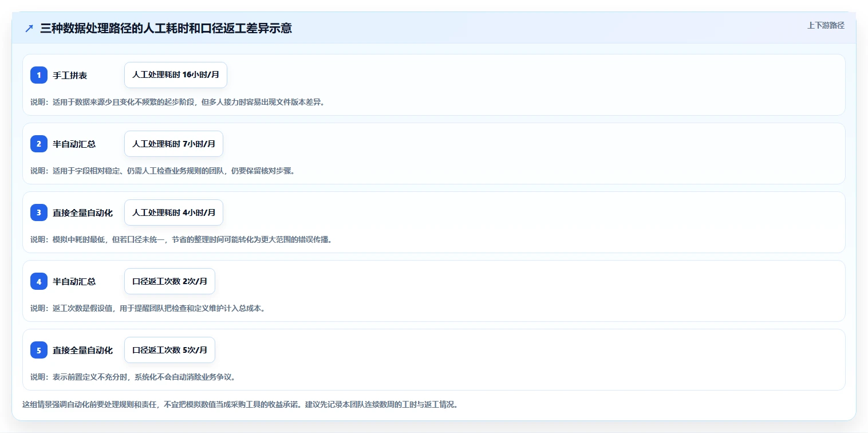Click the 口径返工次数 5次/月 chip
The height and width of the screenshot is (433, 868).
(169, 350)
